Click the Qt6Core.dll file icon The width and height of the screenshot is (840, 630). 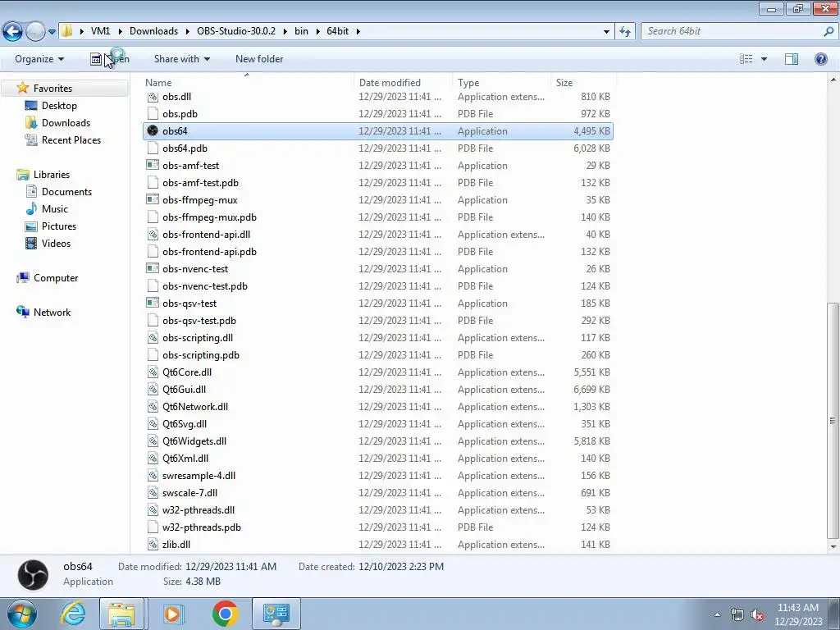(x=152, y=372)
